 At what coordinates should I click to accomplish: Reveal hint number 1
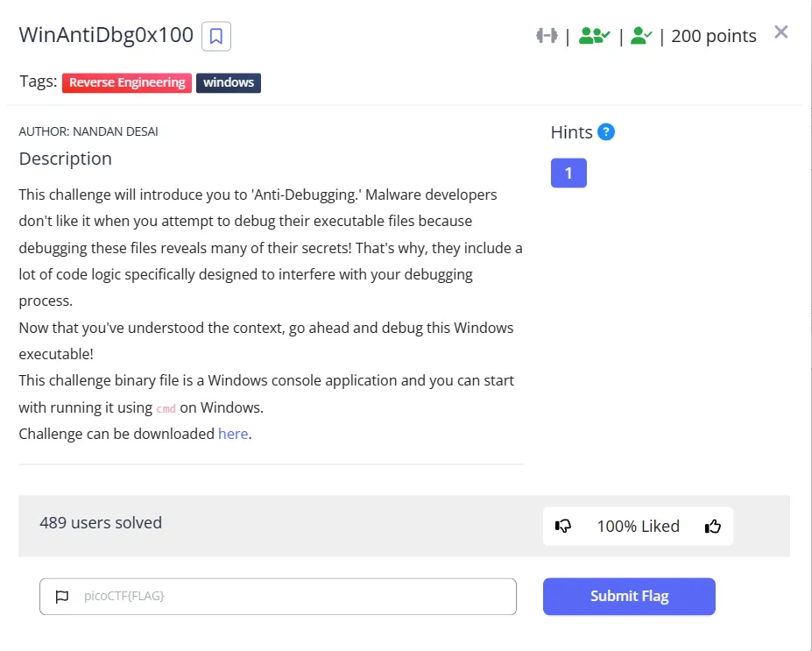[568, 173]
